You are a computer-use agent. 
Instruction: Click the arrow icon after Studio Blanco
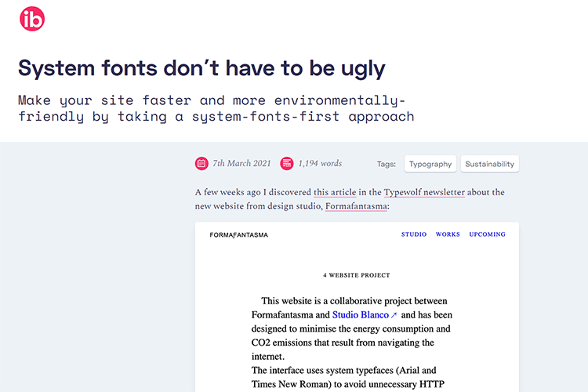(x=394, y=315)
